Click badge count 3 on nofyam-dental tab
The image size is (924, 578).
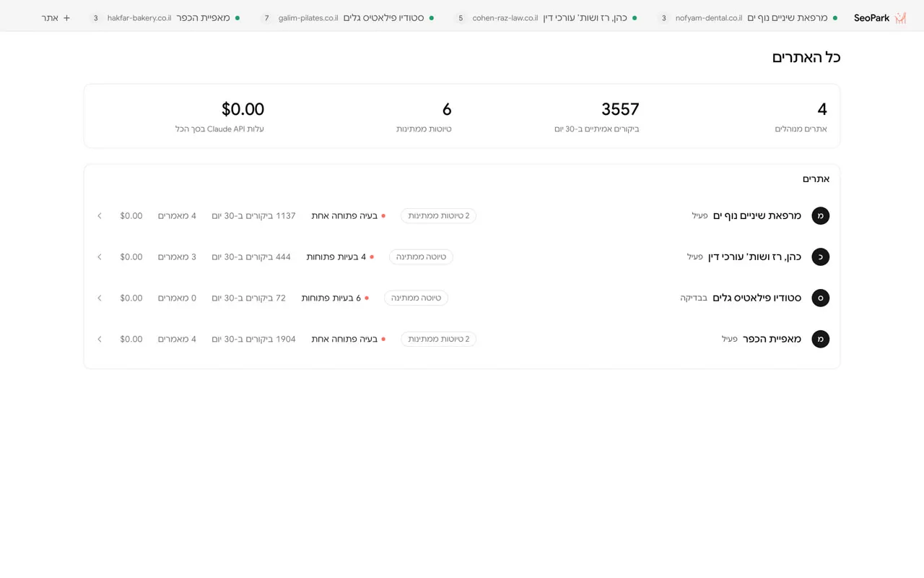coord(663,18)
